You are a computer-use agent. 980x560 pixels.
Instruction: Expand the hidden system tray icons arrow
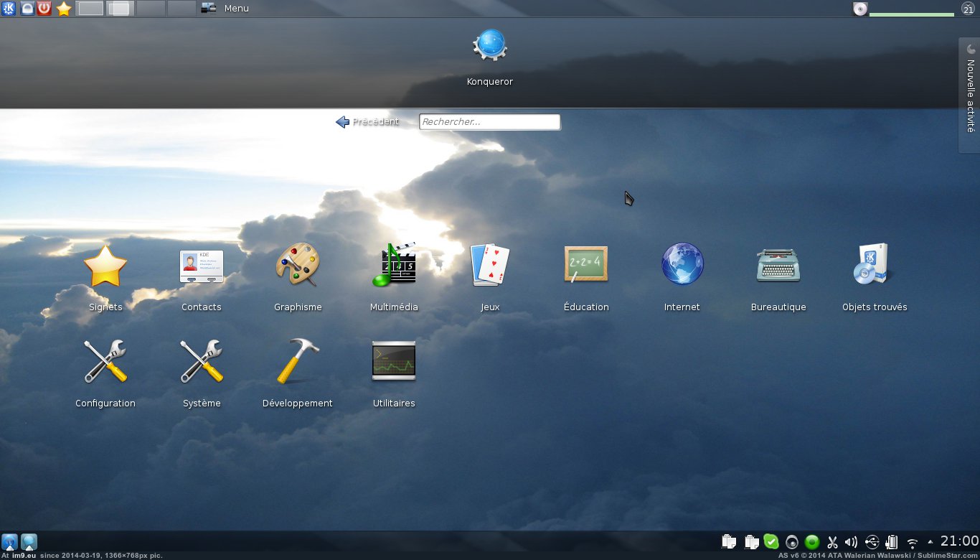[930, 542]
